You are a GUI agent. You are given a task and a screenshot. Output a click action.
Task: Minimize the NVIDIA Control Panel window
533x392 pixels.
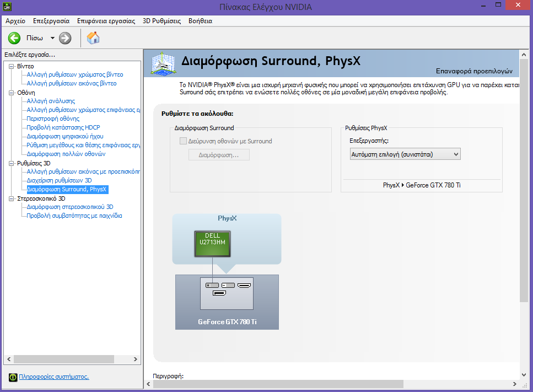click(x=483, y=6)
